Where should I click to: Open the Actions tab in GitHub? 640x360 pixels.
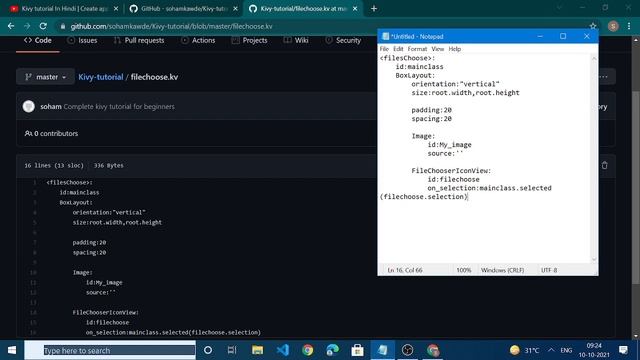click(x=198, y=40)
